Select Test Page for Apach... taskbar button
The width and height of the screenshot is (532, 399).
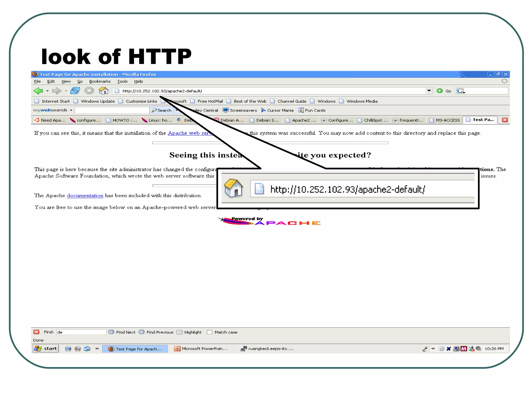pyautogui.click(x=135, y=349)
